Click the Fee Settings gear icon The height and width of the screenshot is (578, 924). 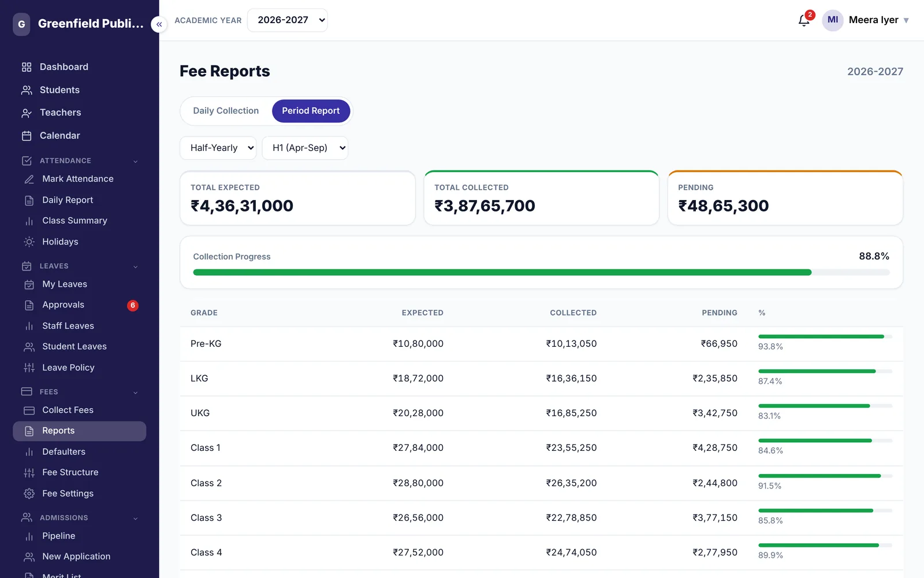29,494
